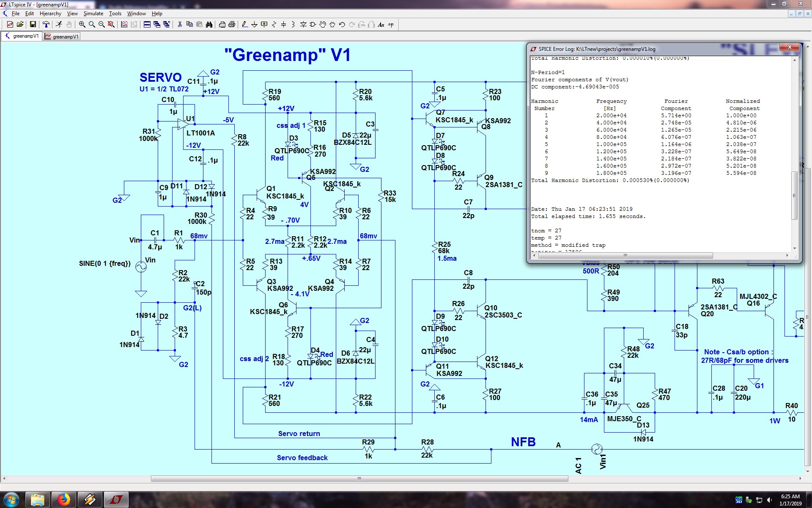Place a Diode component tool
Screen dimensions: 812x508
click(303, 25)
